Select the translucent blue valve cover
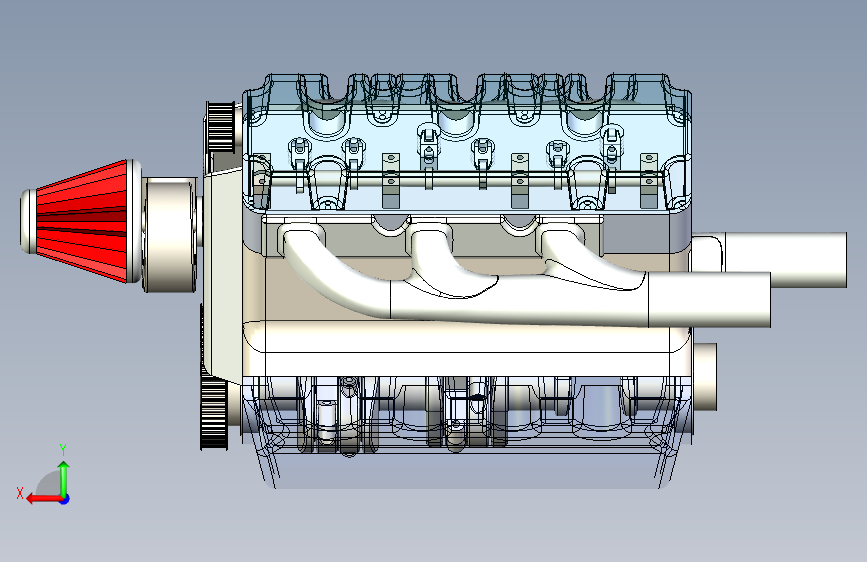Image resolution: width=867 pixels, height=562 pixels. click(467, 143)
